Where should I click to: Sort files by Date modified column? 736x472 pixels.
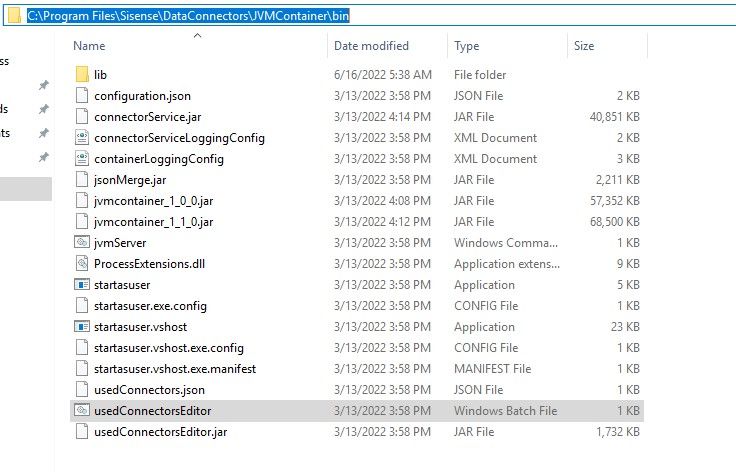pyautogui.click(x=372, y=46)
